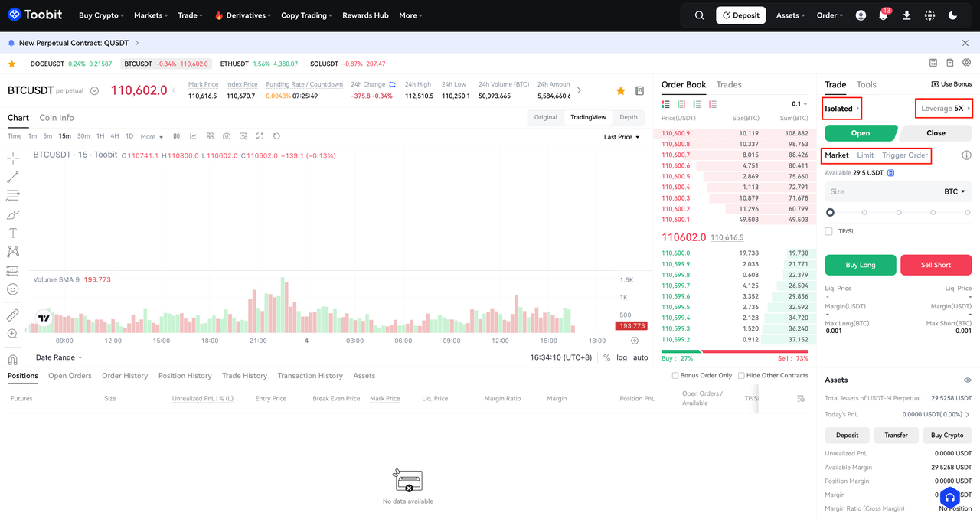
Task: Reset the chart with the refresh icon
Action: [x=276, y=136]
